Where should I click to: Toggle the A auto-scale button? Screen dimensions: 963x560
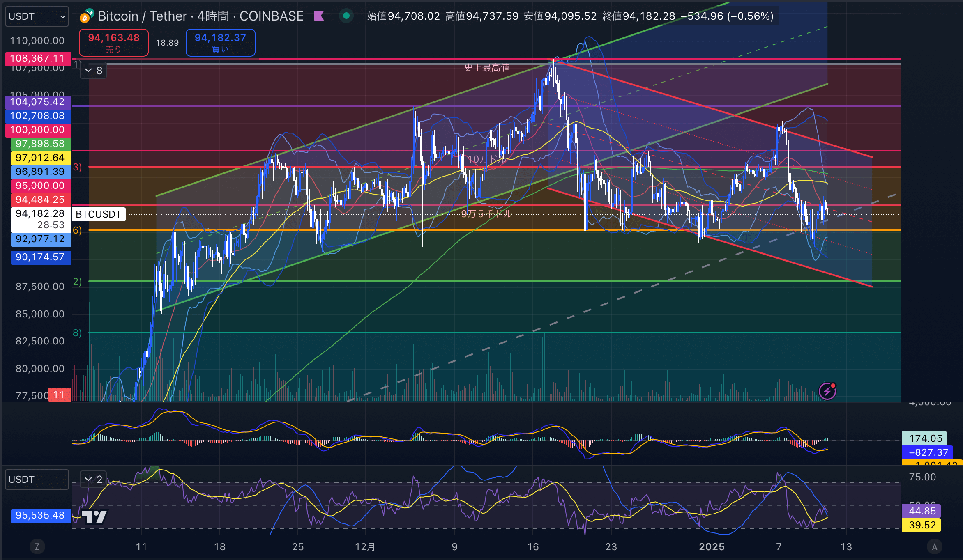(935, 546)
